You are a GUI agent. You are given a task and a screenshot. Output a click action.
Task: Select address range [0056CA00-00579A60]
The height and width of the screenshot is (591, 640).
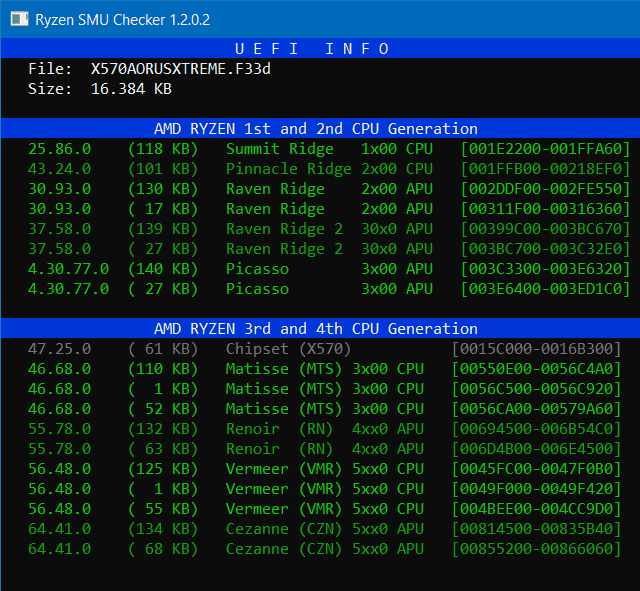click(x=536, y=409)
